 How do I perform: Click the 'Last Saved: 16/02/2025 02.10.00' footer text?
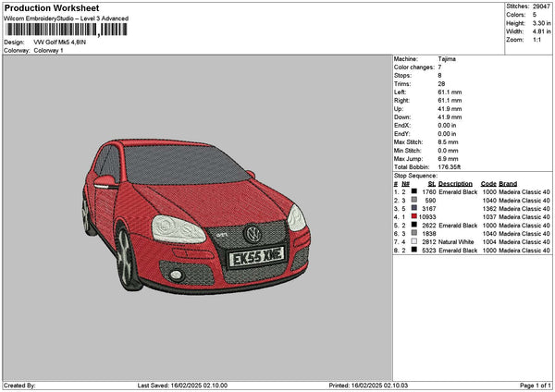[x=182, y=386]
